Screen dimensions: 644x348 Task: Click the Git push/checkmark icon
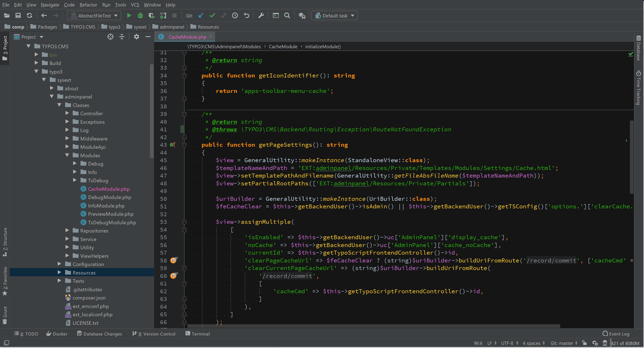pos(213,16)
